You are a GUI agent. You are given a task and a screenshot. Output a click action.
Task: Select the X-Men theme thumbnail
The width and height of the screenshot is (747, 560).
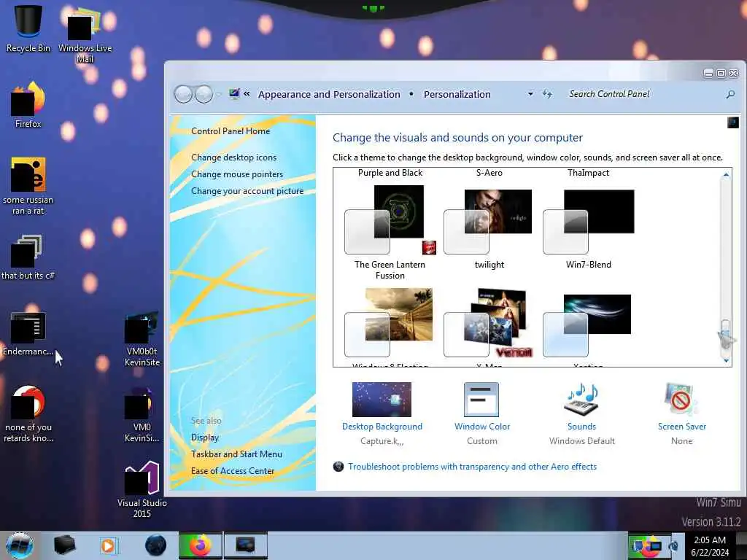pyautogui.click(x=488, y=323)
